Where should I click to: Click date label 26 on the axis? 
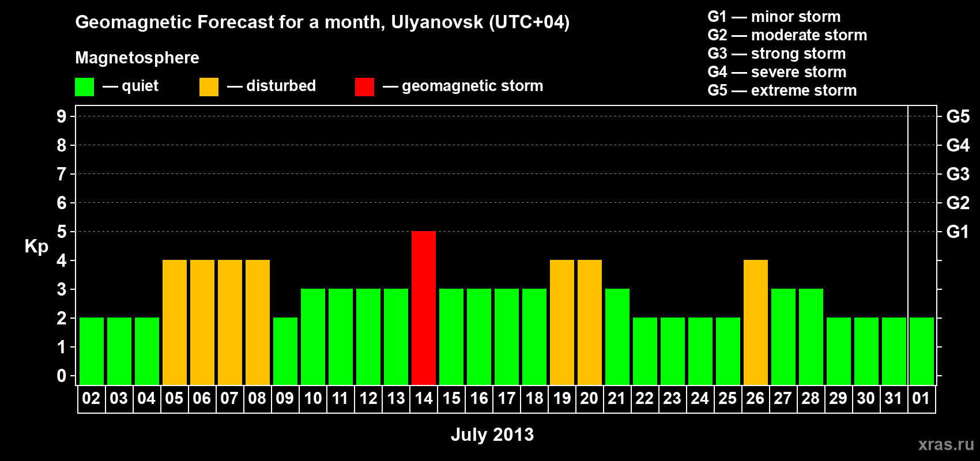[x=755, y=399]
